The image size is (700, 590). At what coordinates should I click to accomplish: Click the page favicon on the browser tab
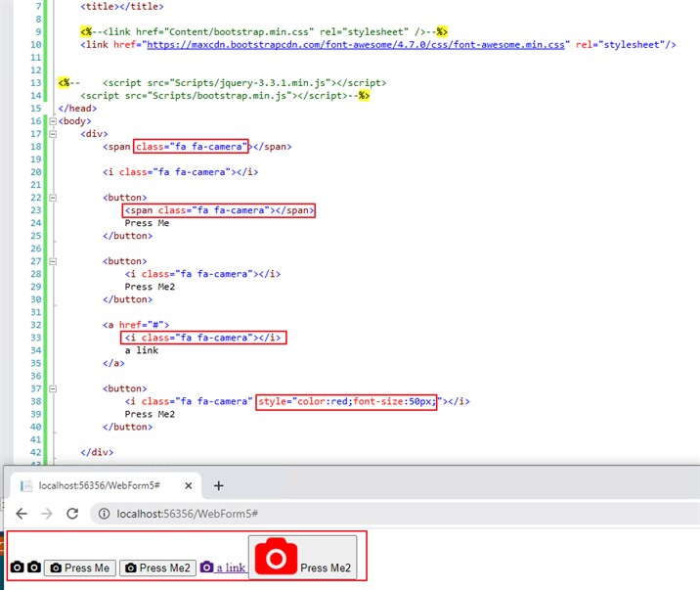point(26,485)
